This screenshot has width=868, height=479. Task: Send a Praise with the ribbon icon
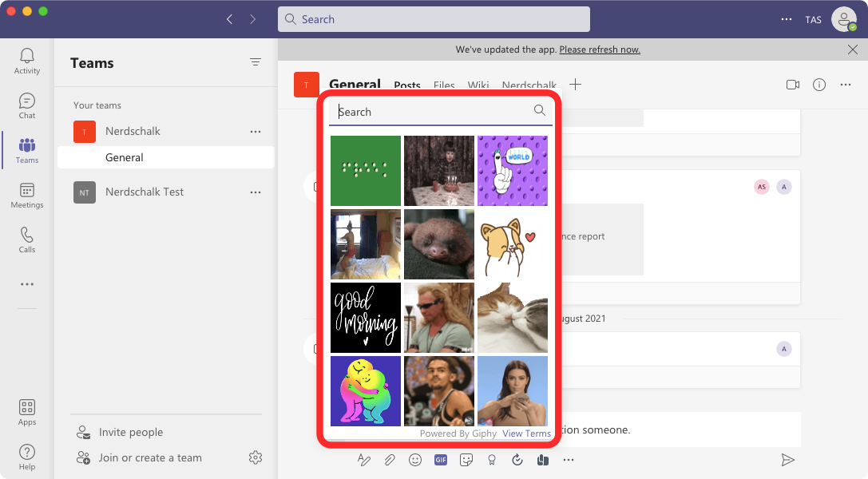[x=491, y=460]
